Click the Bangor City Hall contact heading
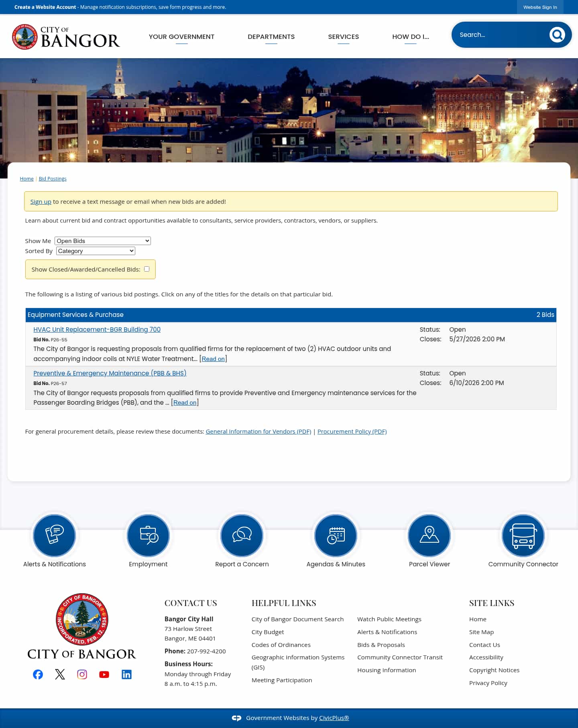 tap(189, 619)
